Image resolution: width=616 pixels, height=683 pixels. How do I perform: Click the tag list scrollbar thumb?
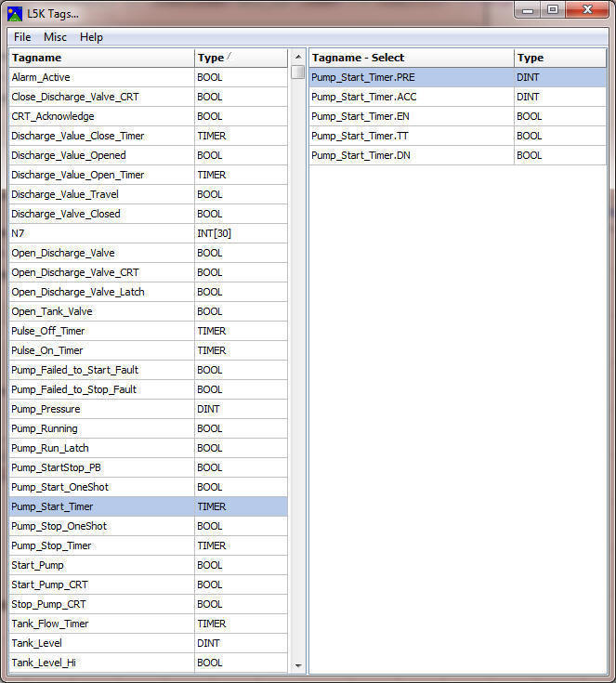298,72
